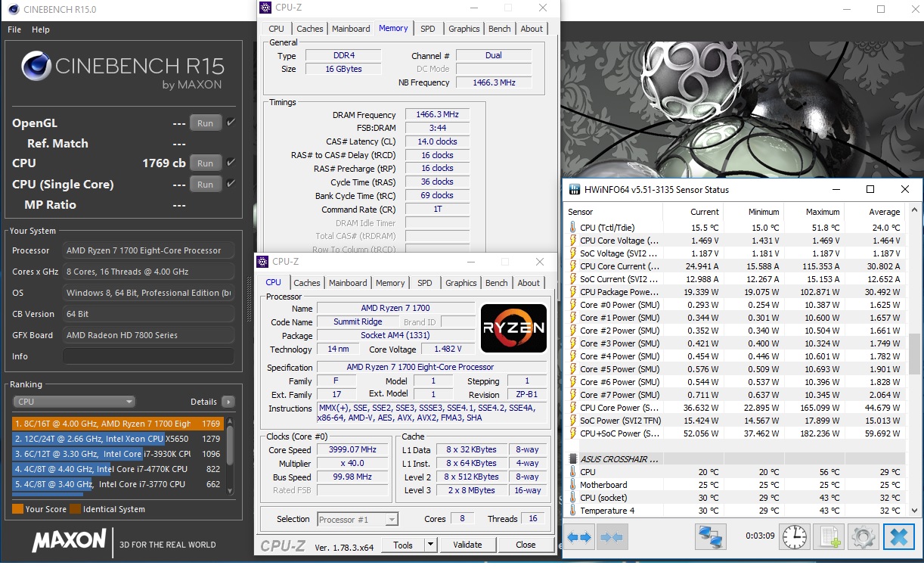924x584 pixels.
Task: Click the Cinebench R15 sphere logo
Action: tap(36, 67)
